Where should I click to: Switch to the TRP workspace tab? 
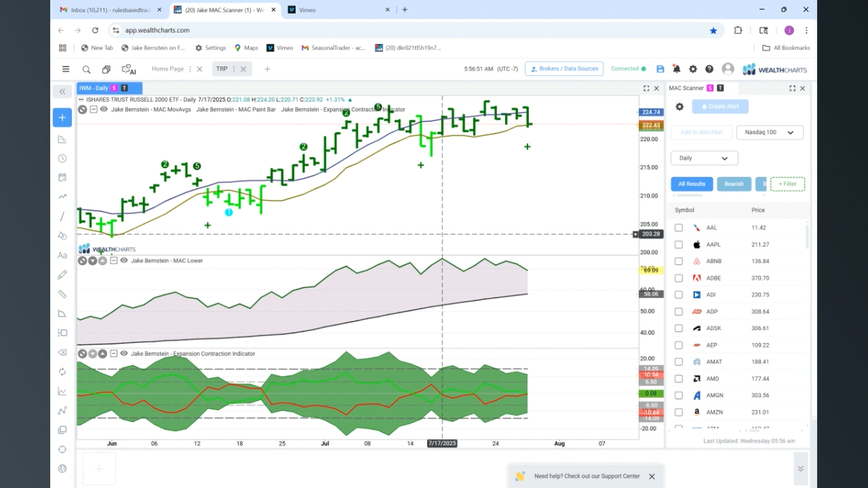(222, 69)
